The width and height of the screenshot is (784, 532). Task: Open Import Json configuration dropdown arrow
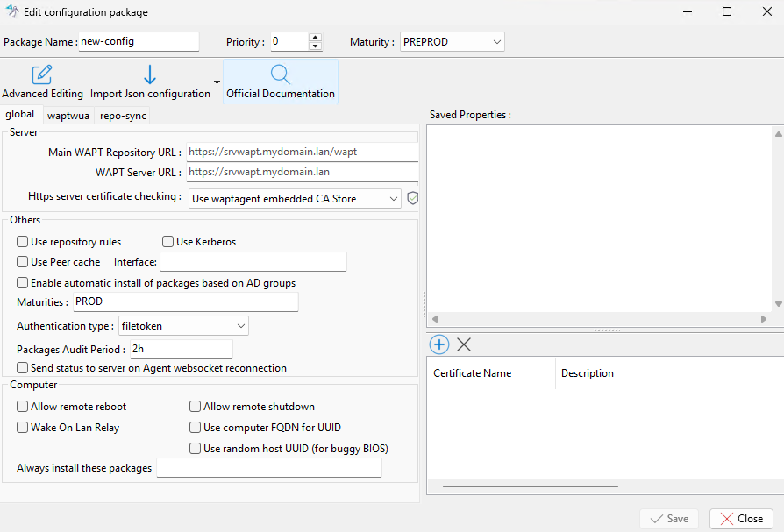point(217,82)
